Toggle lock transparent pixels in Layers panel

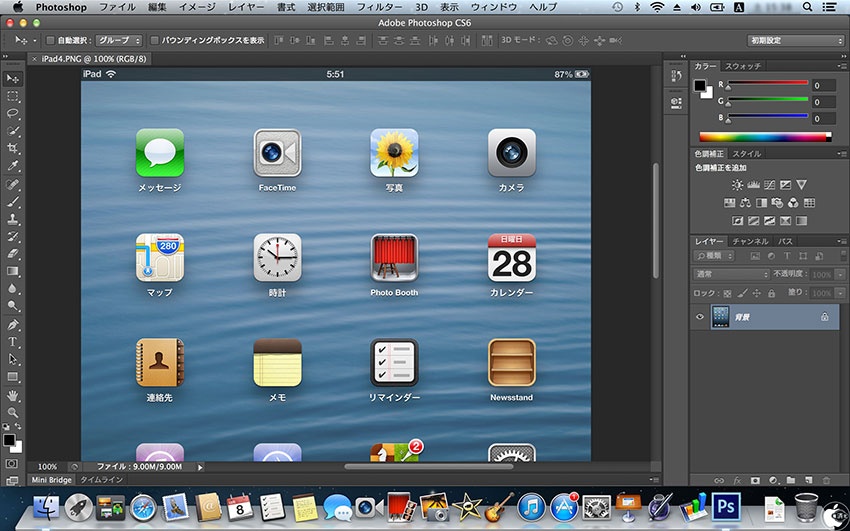coord(727,293)
